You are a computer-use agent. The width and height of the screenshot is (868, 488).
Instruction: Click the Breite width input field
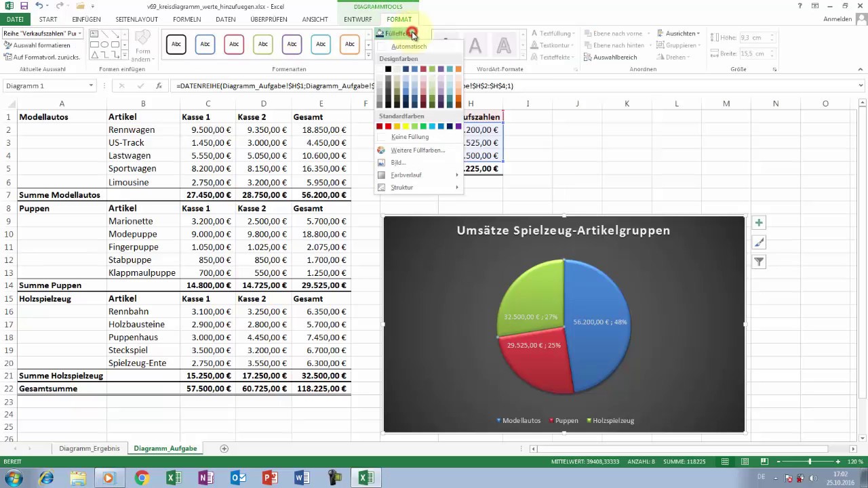tap(756, 54)
